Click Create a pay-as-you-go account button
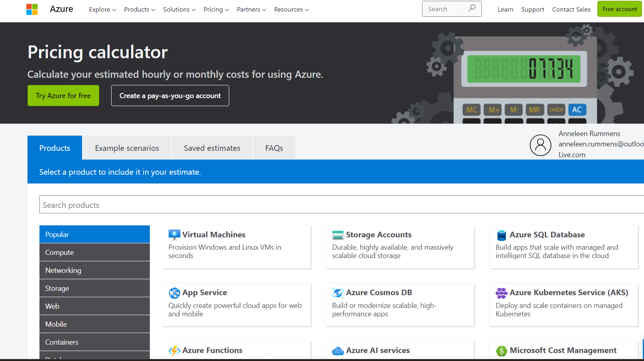 pyautogui.click(x=170, y=96)
